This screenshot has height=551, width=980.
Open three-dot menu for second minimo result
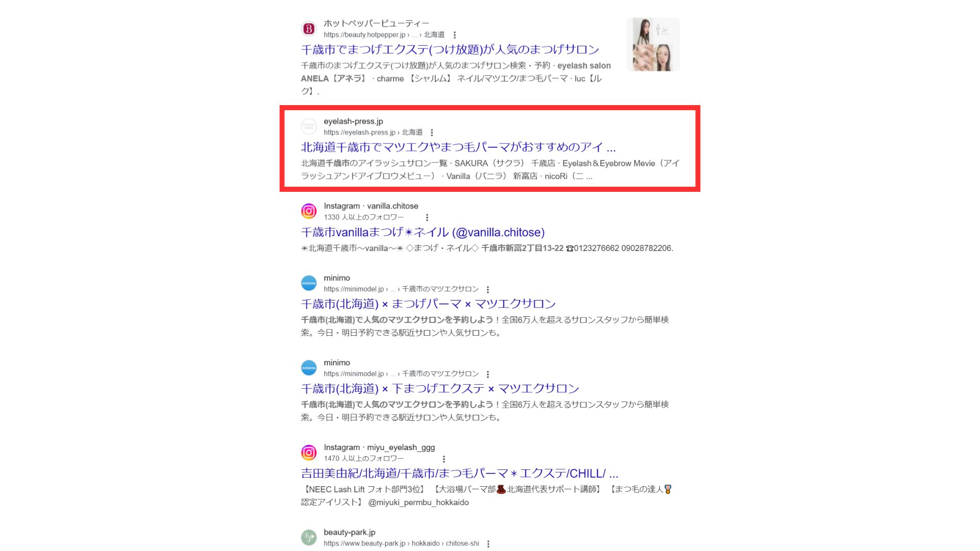tap(488, 374)
